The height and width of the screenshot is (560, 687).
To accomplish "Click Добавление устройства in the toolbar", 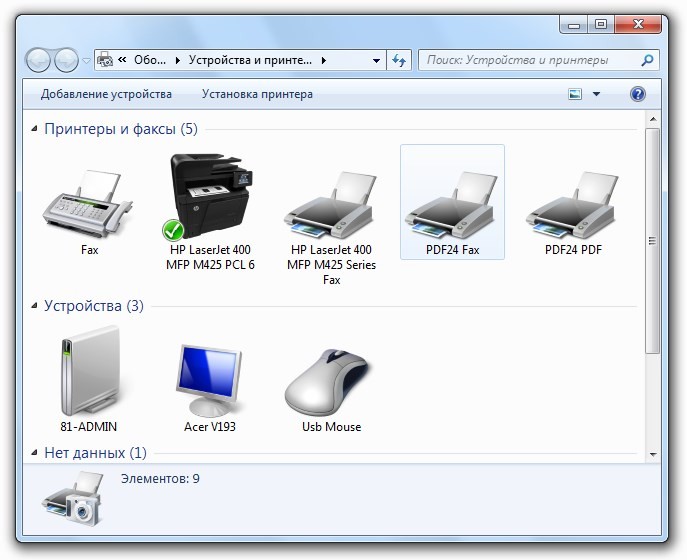I will coord(106,94).
